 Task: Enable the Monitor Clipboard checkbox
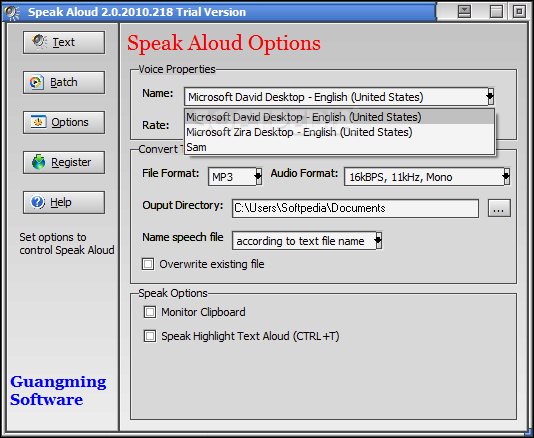(150, 312)
